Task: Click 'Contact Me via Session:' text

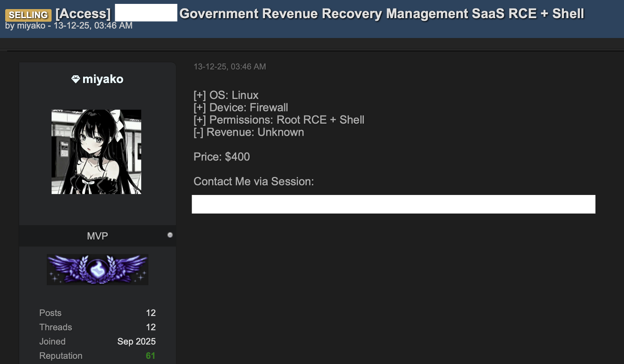Action: 254,181
